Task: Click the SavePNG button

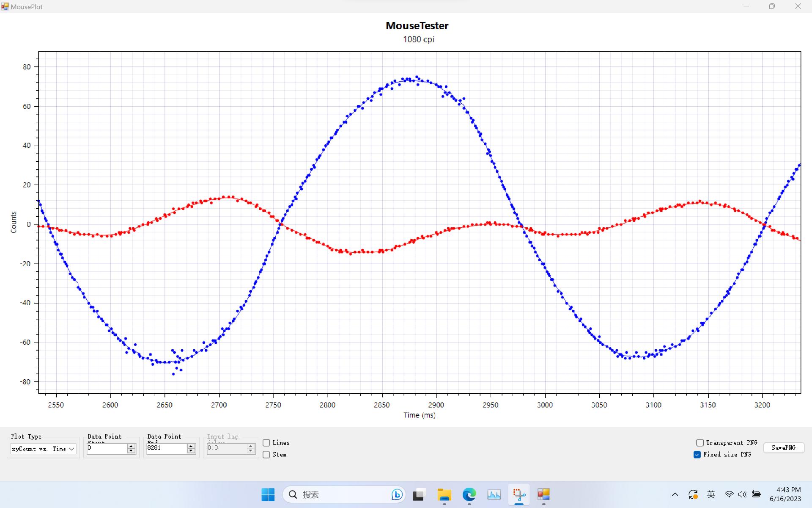Action: tap(783, 448)
